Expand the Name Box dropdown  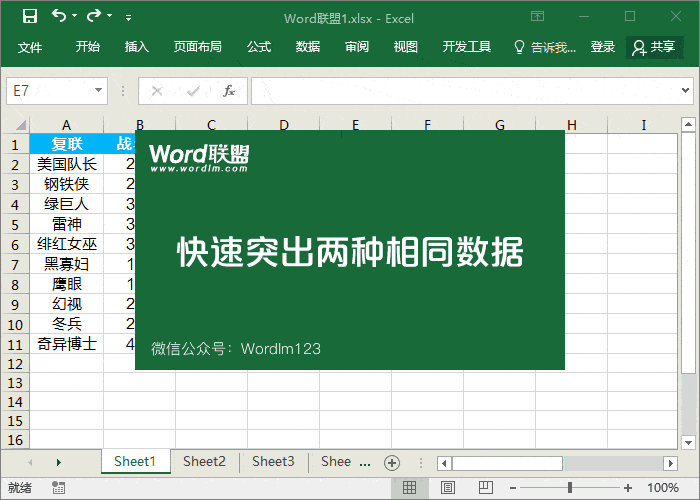(99, 91)
